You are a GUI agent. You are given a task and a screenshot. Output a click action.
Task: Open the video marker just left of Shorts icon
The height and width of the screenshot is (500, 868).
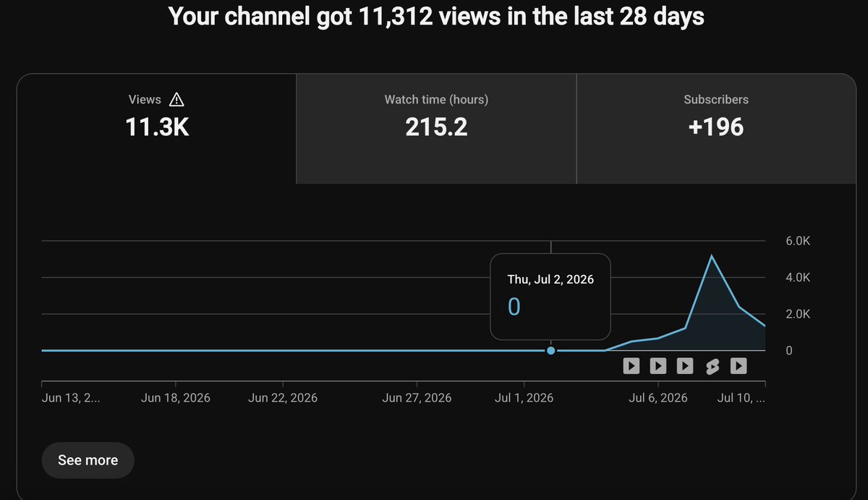pyautogui.click(x=685, y=366)
